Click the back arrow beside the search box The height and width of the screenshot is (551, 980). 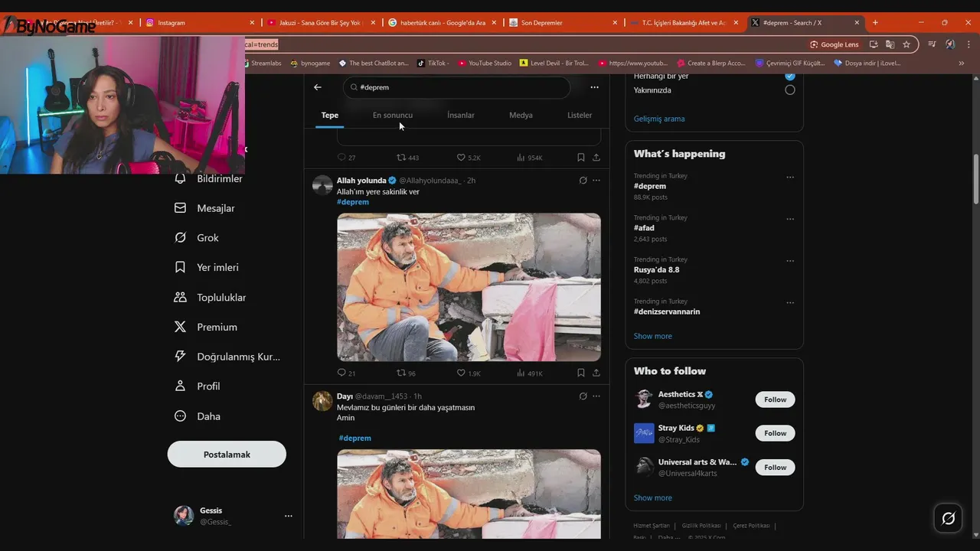(318, 87)
